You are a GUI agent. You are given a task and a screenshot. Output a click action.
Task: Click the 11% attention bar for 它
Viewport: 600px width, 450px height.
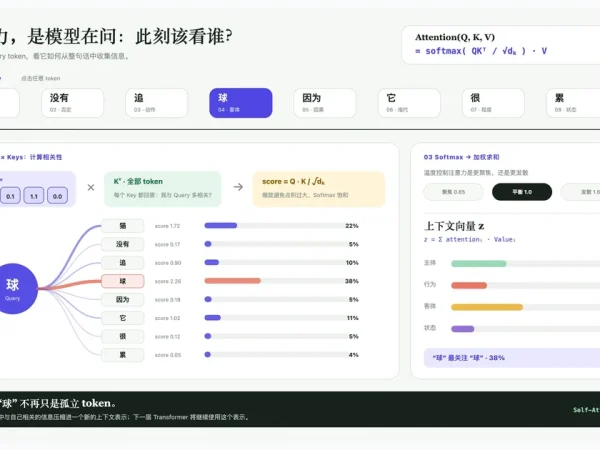[x=213, y=318]
